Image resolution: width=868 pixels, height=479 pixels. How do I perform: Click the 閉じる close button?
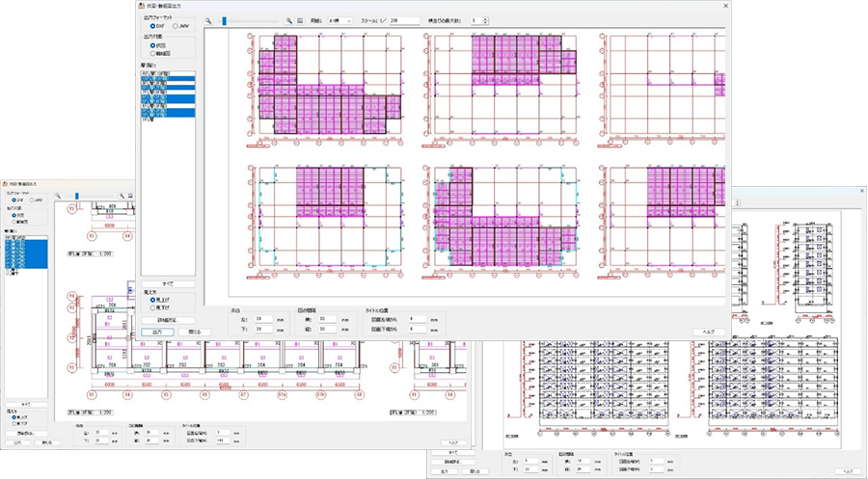[193, 332]
